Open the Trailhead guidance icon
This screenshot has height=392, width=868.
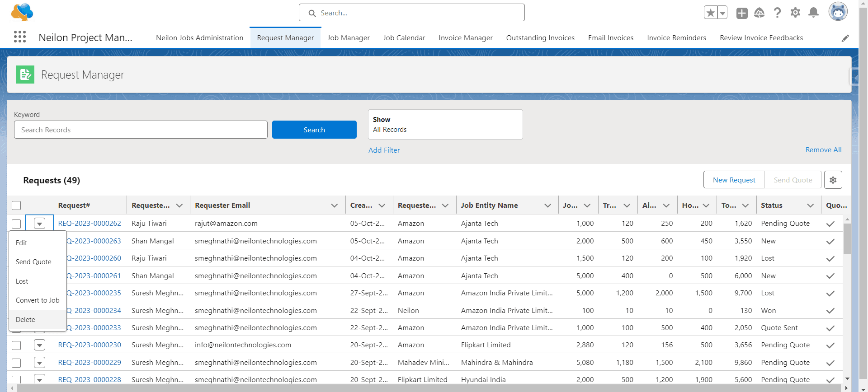[759, 13]
